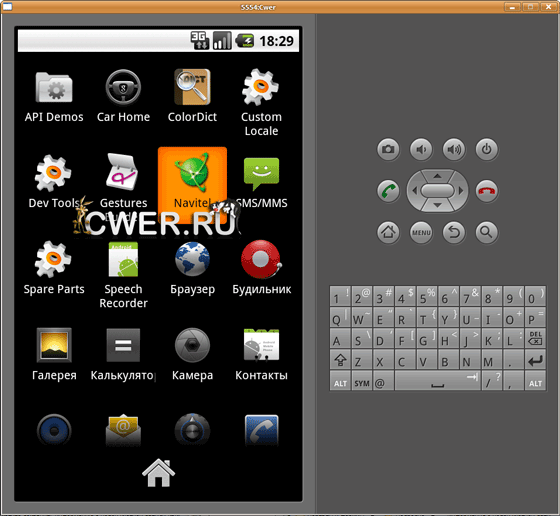The image size is (560, 516).
Task: Click the 0 key on the keyboard
Action: (x=535, y=296)
